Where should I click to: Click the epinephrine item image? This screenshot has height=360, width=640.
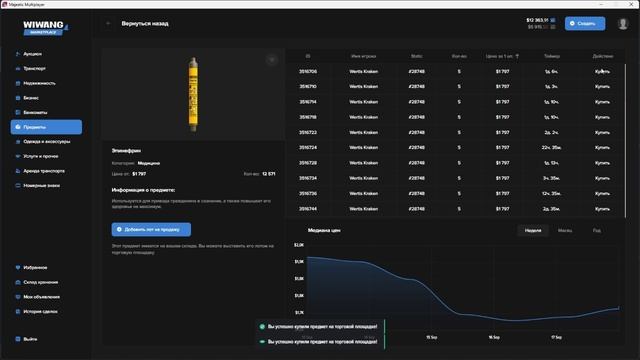pos(193,94)
